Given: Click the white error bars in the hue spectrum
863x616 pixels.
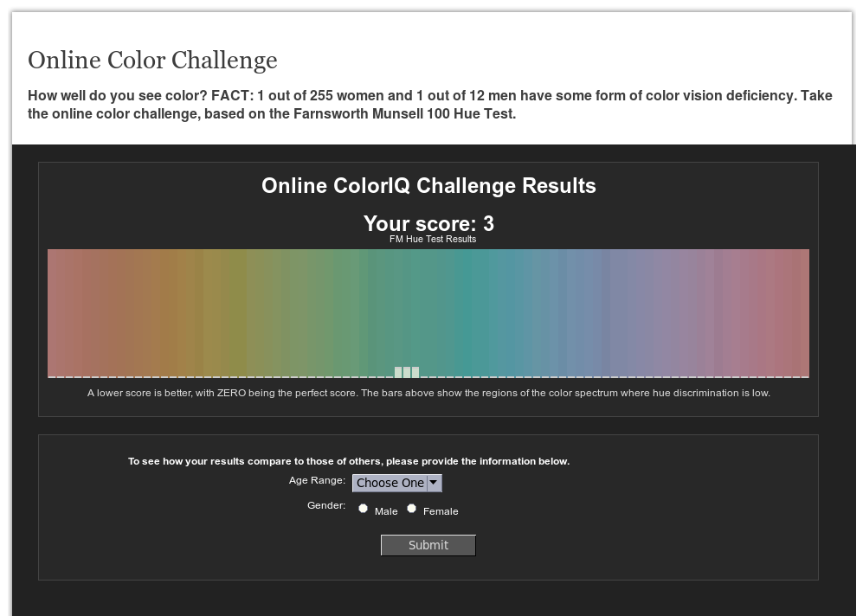Looking at the screenshot, I should [407, 372].
